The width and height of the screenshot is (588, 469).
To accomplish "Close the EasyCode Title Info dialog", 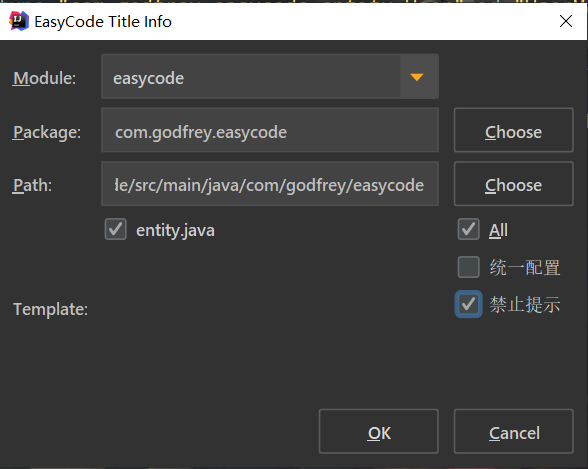I will [566, 21].
